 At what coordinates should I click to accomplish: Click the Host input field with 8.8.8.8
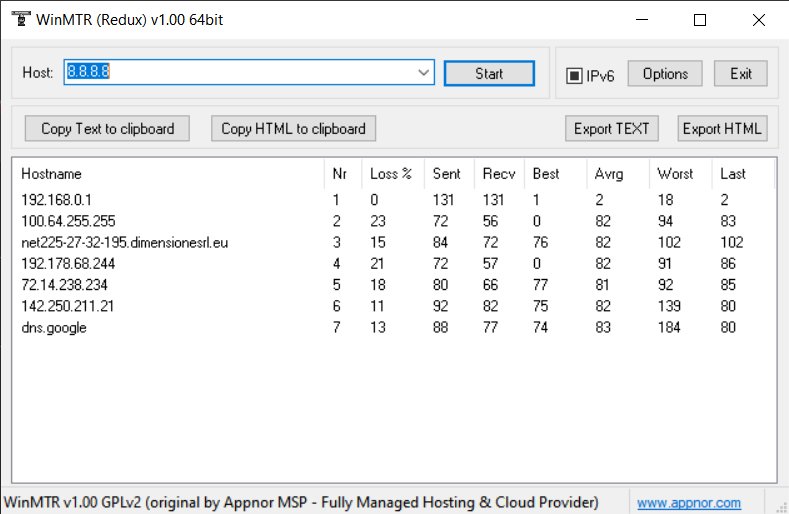[x=240, y=73]
